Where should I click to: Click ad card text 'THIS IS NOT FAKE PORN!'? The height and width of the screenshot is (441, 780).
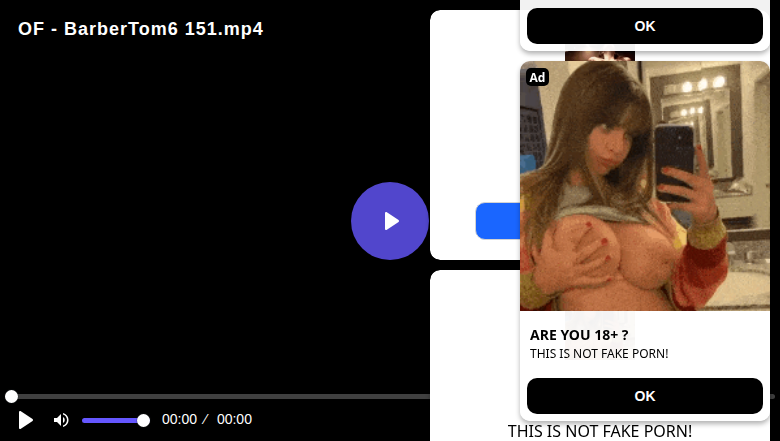pos(599,353)
